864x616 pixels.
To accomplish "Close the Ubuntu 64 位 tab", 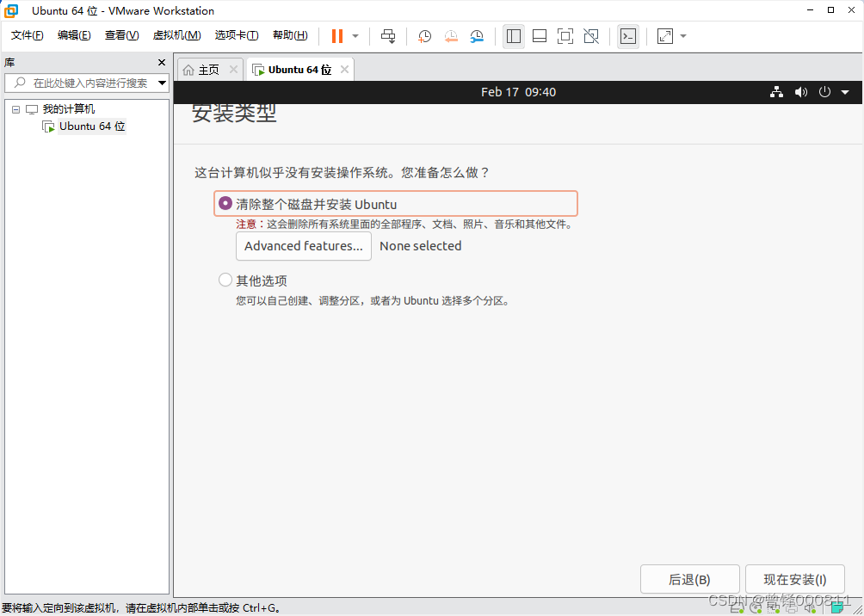I will point(344,70).
